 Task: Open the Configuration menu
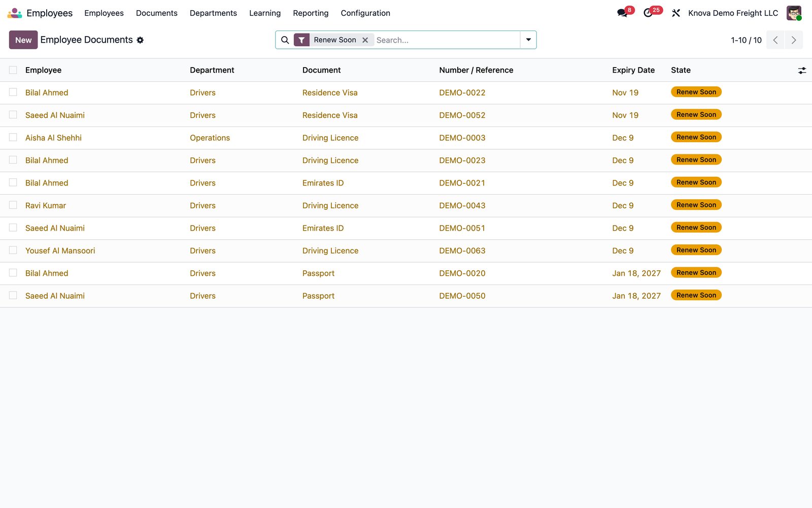[x=365, y=13]
